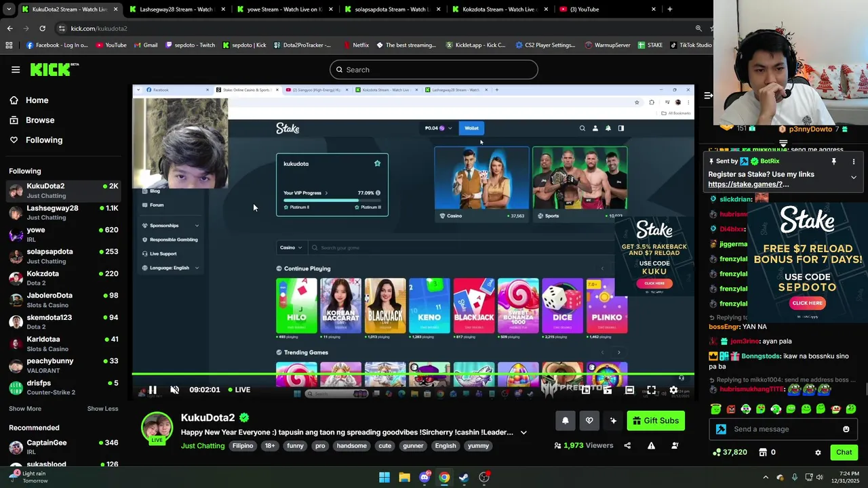Open JaboleroDota channel from Following list
Viewport: 868px width, 488px height.
(x=63, y=300)
